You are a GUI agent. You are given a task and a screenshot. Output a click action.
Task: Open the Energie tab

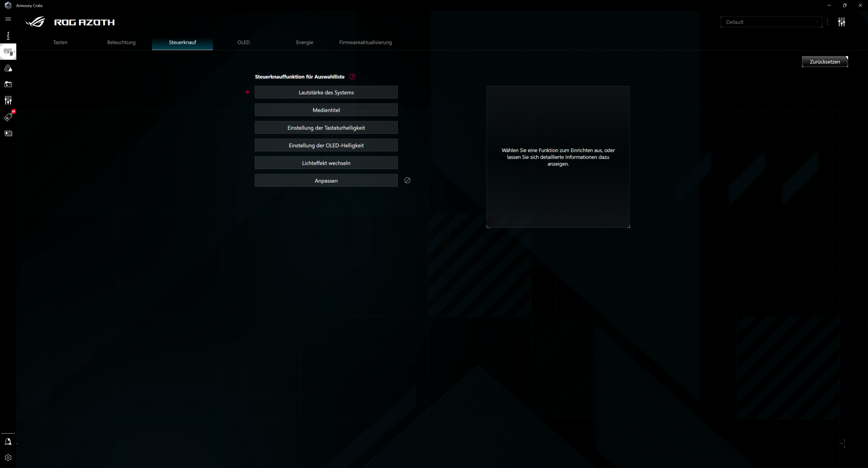304,43
